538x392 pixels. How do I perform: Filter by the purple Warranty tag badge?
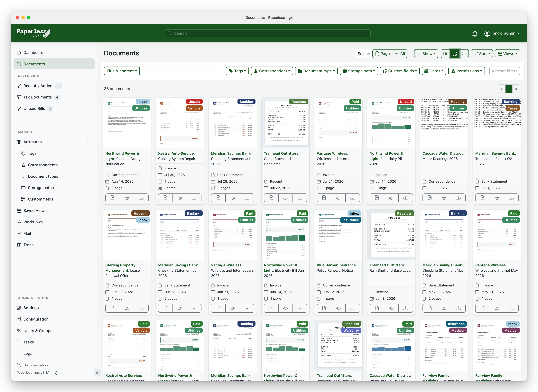click(x=351, y=330)
